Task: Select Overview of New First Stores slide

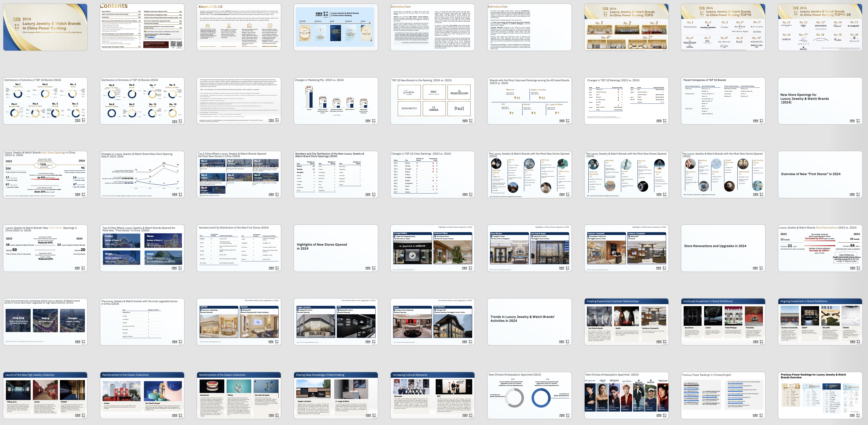Action: [x=820, y=174]
